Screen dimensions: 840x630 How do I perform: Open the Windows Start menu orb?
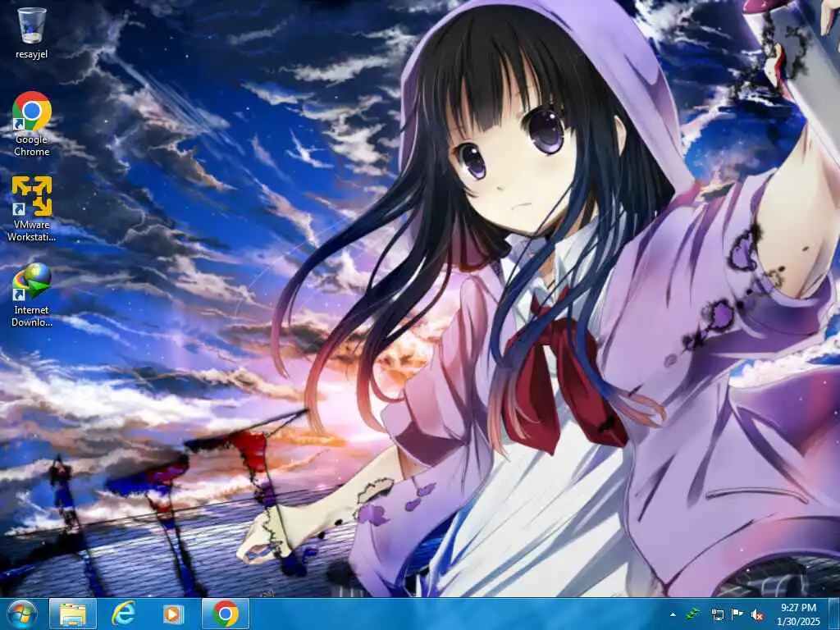(22, 614)
